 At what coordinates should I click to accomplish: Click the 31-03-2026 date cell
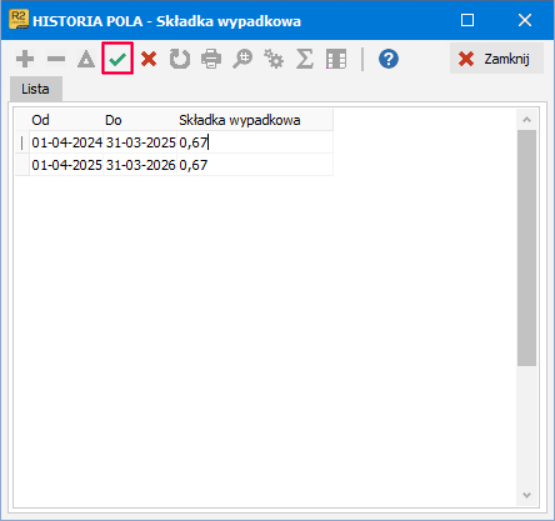[140, 165]
